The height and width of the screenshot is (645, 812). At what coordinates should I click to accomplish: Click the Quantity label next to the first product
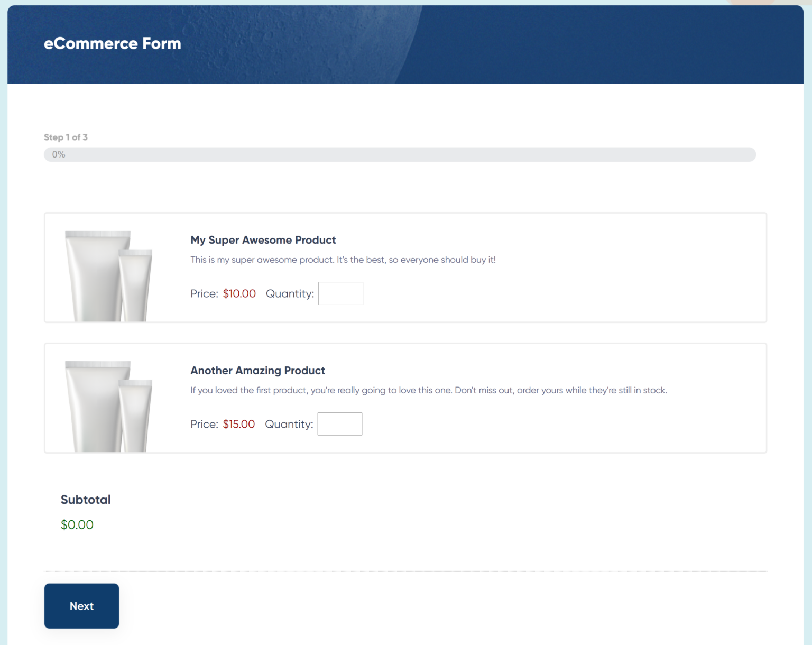click(290, 293)
